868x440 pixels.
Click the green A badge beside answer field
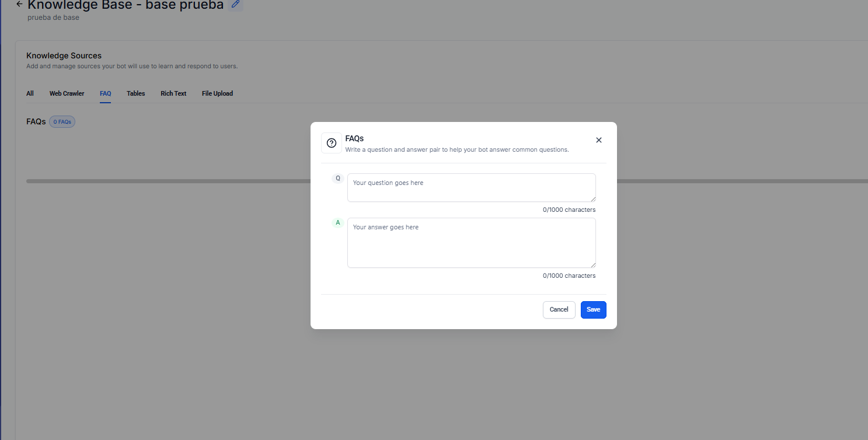(x=337, y=222)
